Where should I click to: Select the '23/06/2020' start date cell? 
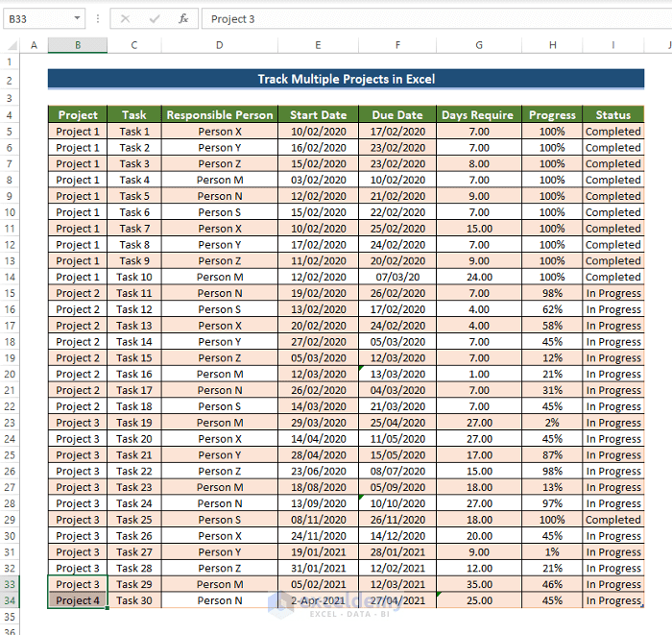tap(318, 472)
